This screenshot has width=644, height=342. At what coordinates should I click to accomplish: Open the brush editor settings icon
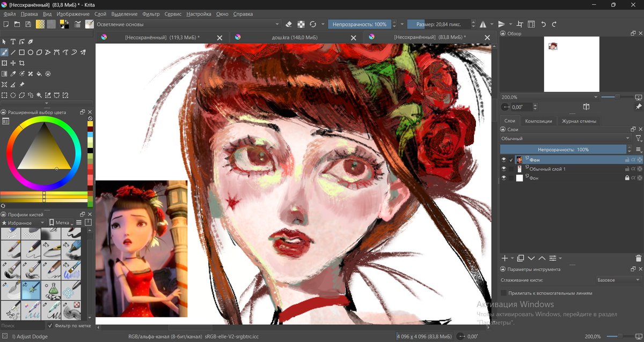coord(78,24)
